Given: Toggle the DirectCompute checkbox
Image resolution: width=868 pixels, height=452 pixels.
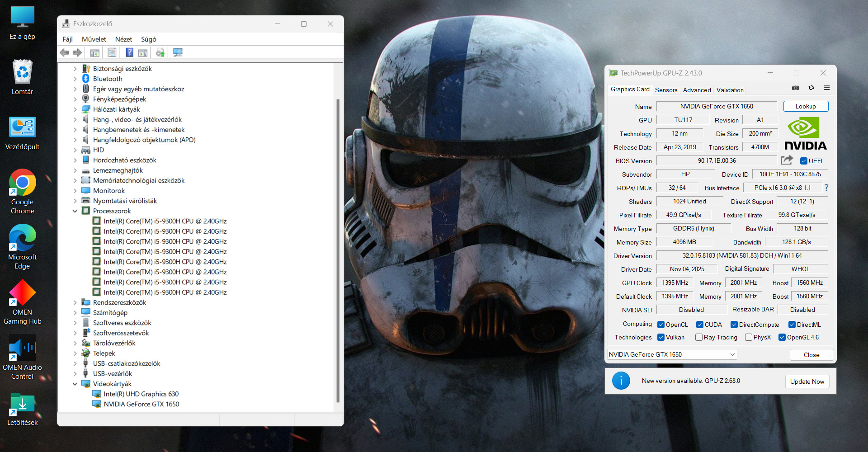Looking at the screenshot, I should click(x=734, y=325).
